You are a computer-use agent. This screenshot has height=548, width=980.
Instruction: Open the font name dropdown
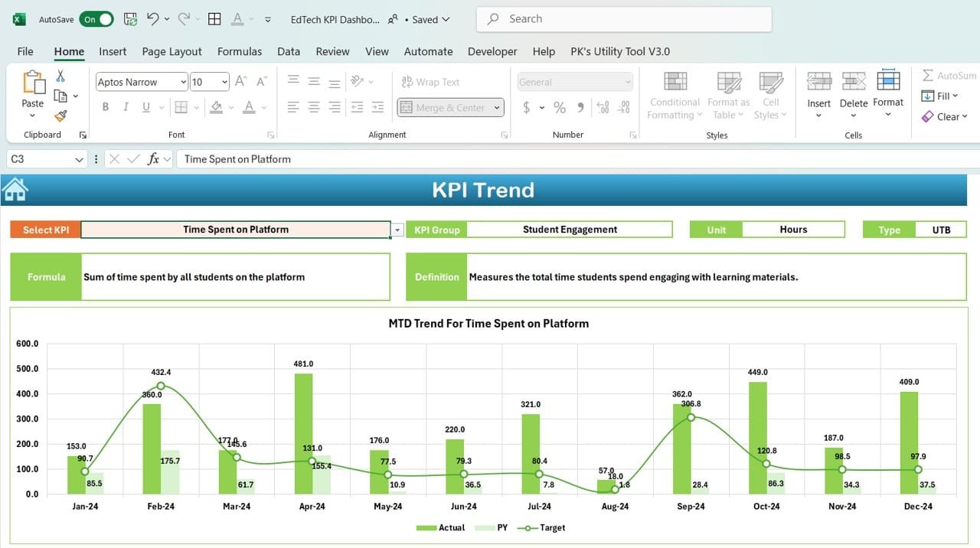[183, 82]
